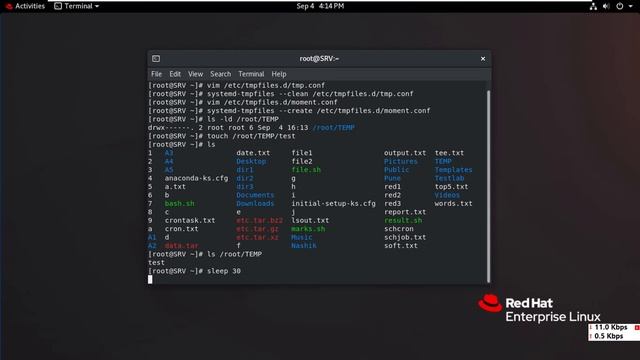Click the text 'report.txt'
640x360 pixels.
tap(405, 212)
